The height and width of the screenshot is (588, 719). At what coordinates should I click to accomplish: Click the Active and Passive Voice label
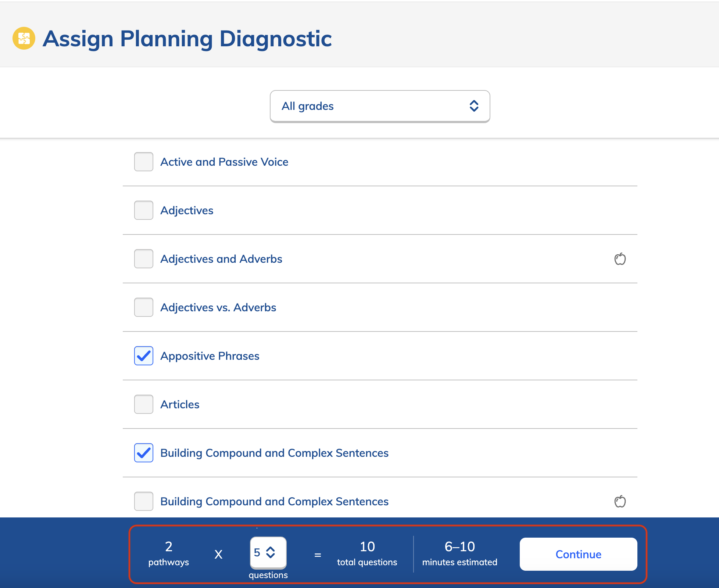[224, 162]
